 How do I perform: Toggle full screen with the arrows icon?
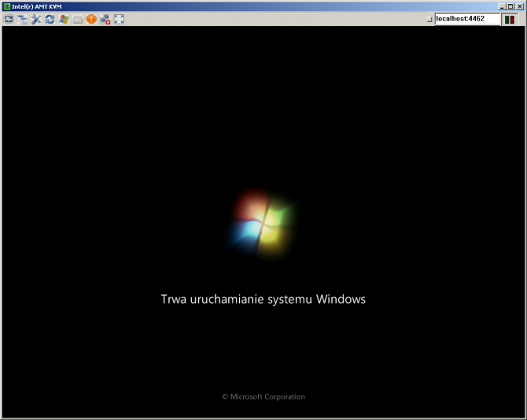point(119,19)
